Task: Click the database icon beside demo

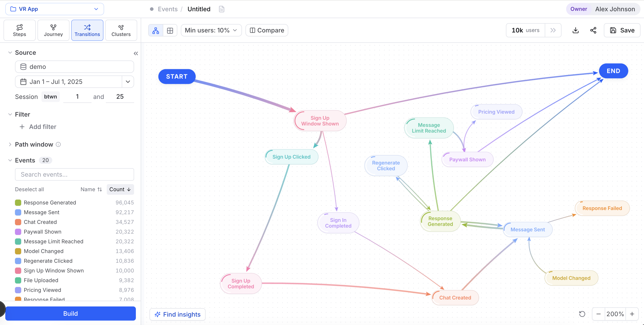Action: coord(23,67)
